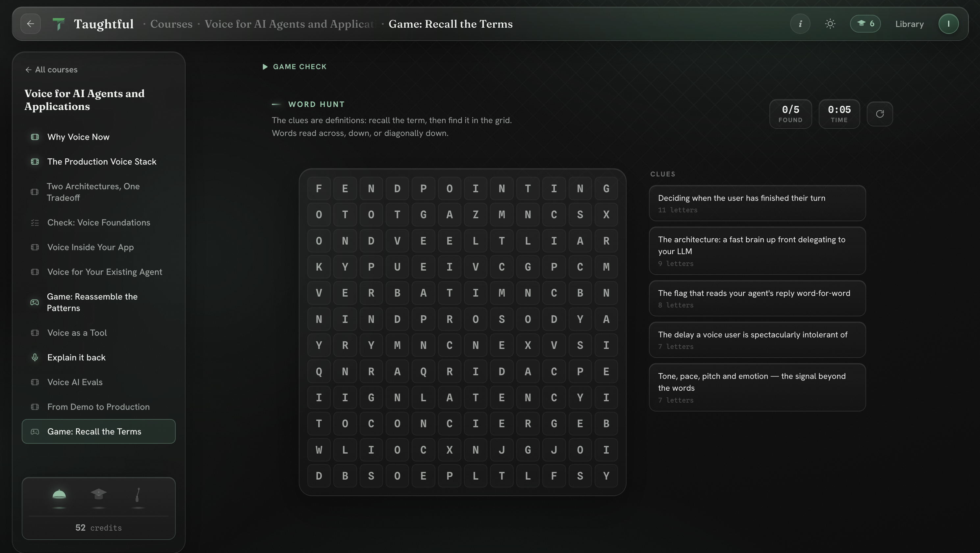This screenshot has height=553, width=980.
Task: Click grid letter Z in second row
Action: point(476,215)
